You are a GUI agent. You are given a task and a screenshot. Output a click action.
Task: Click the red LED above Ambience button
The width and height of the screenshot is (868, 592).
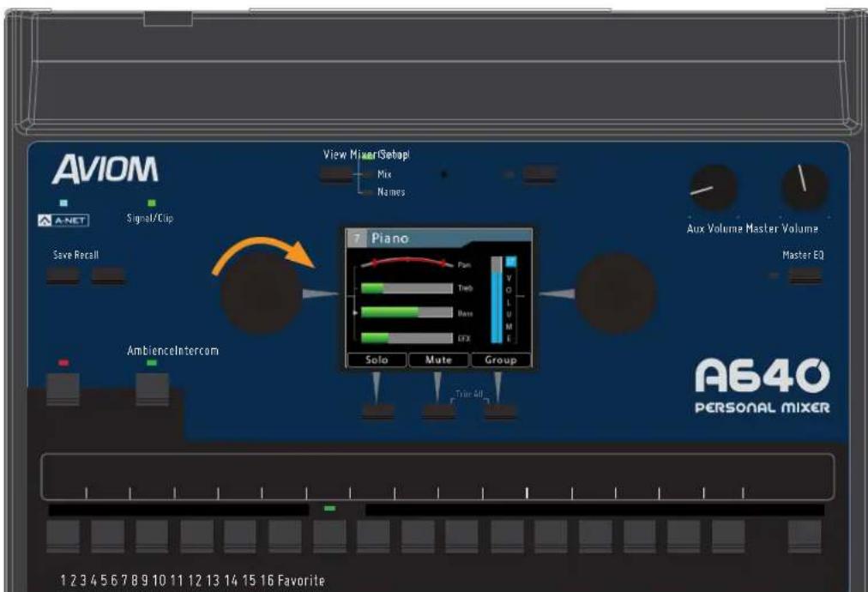63,363
